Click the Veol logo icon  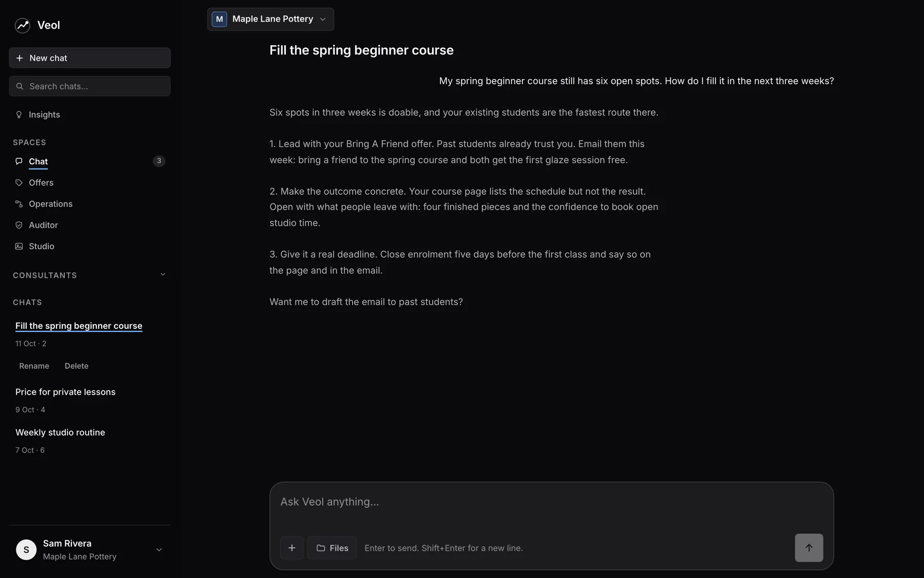click(x=23, y=25)
